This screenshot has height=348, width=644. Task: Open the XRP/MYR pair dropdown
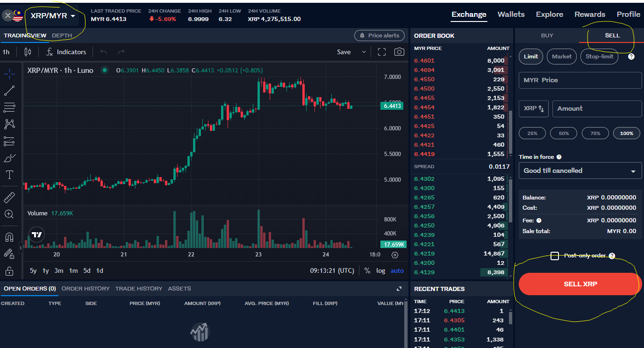(52, 16)
